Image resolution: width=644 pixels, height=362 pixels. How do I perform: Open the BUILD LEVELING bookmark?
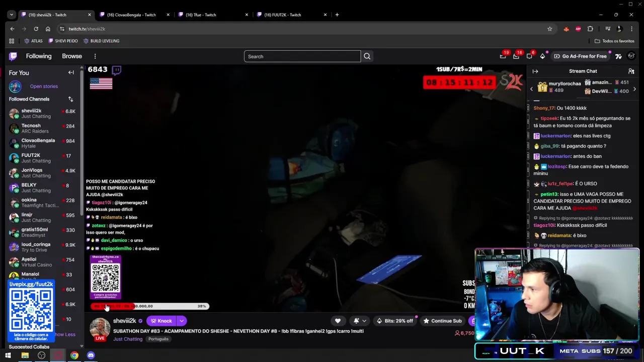pos(101,41)
